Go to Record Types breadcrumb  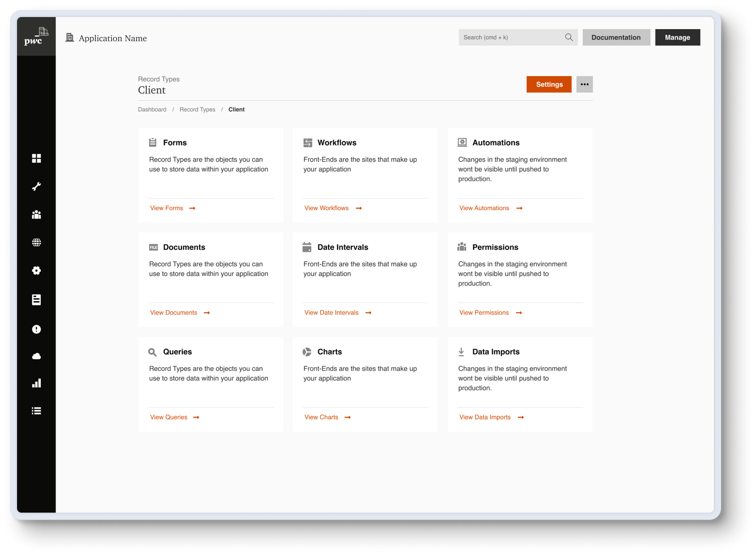198,109
